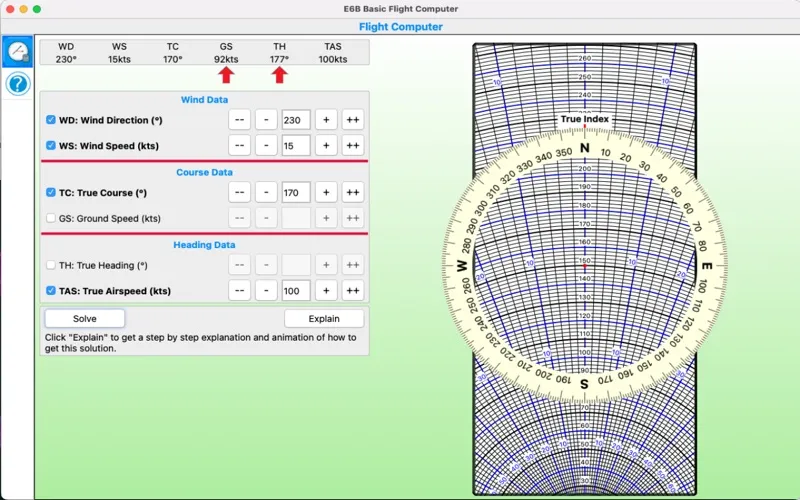This screenshot has width=800, height=500.
Task: Click the ++ button for Wind Direction
Action: (353, 120)
